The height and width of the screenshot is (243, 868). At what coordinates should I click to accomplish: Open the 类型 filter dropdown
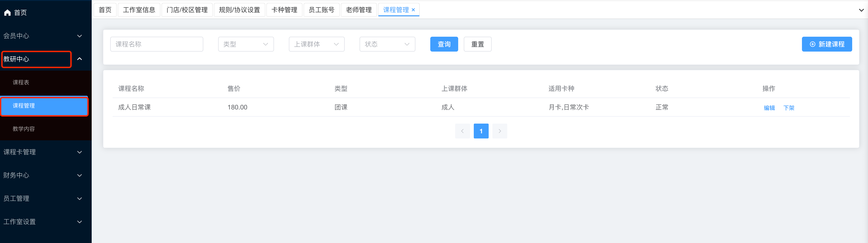[x=246, y=44]
